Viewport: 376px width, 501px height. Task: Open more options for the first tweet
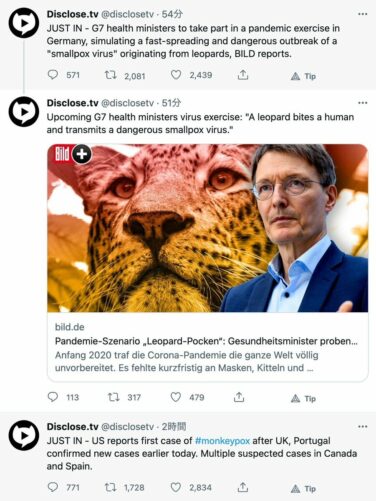coord(362,14)
